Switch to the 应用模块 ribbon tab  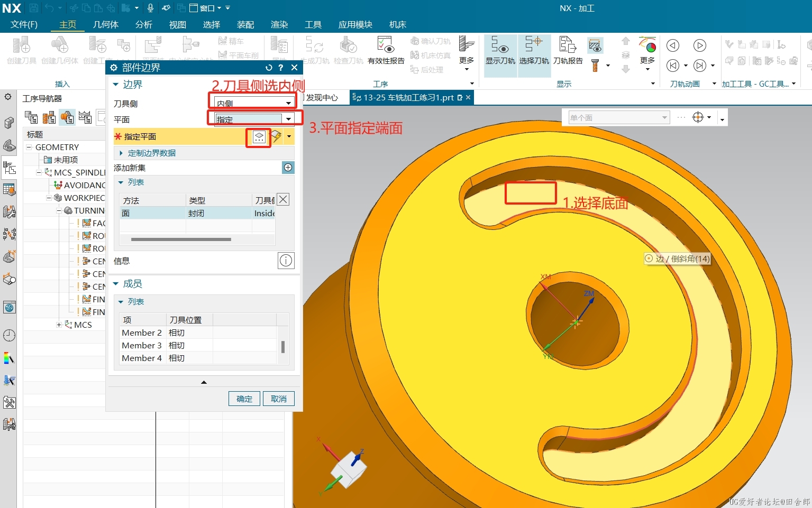(355, 24)
